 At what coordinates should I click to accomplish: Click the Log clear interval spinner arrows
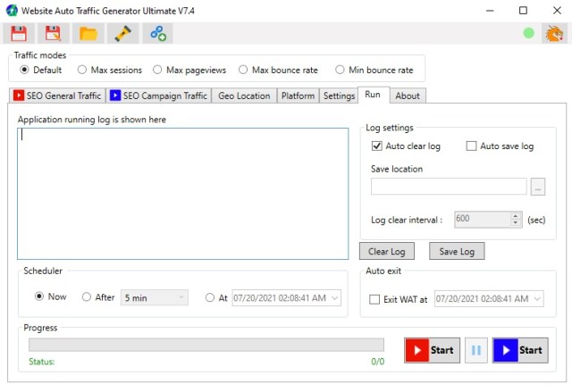(x=515, y=219)
